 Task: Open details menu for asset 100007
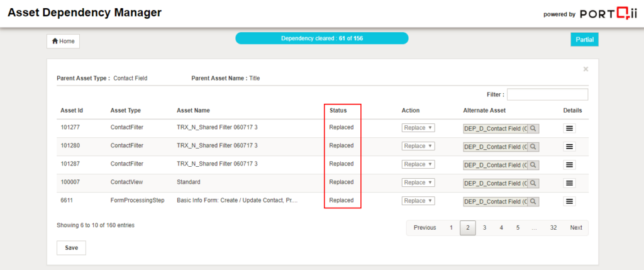[x=569, y=183]
